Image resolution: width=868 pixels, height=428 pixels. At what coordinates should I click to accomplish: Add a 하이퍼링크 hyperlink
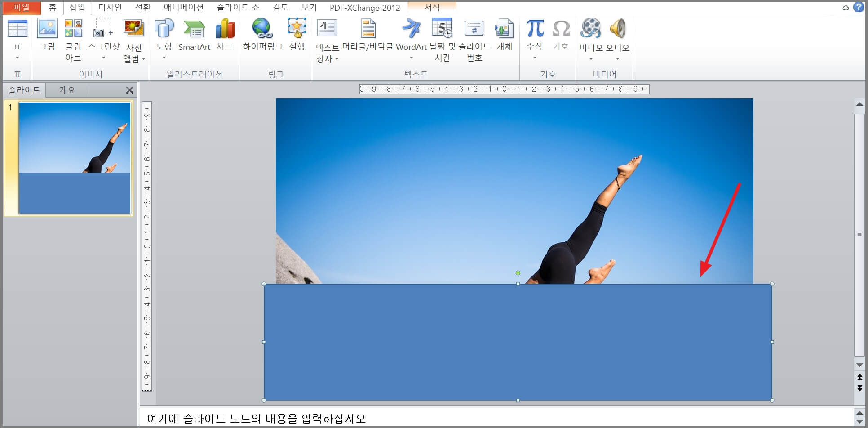[262, 28]
